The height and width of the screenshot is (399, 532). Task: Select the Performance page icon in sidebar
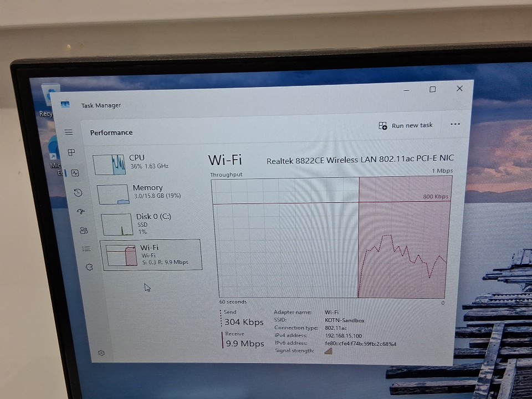[x=75, y=173]
